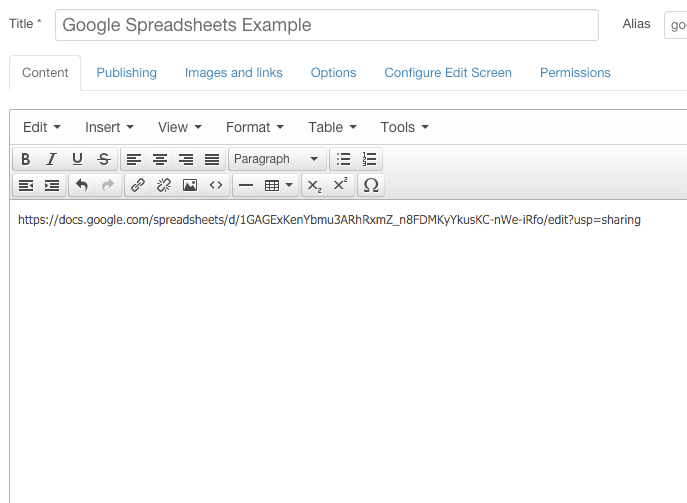Apply strikethrough formatting

tap(104, 159)
